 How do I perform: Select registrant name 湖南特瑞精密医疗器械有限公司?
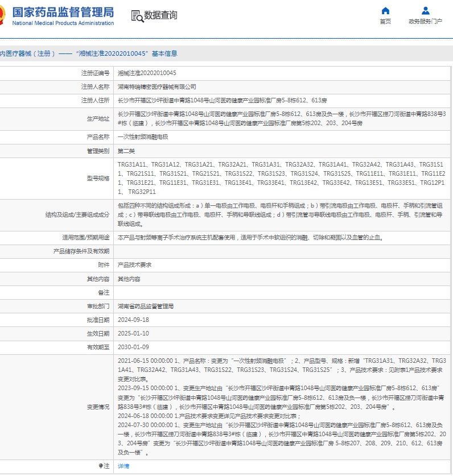tap(157, 87)
